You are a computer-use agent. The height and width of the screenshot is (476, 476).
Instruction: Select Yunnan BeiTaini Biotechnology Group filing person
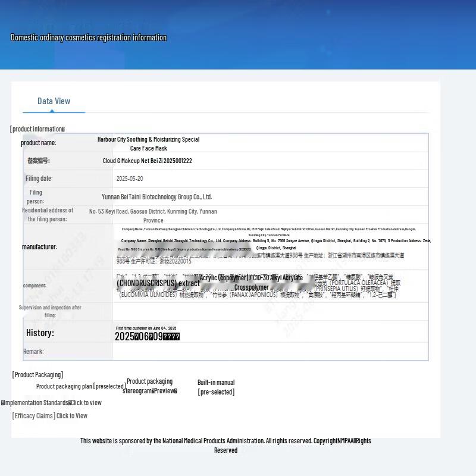coord(156,196)
